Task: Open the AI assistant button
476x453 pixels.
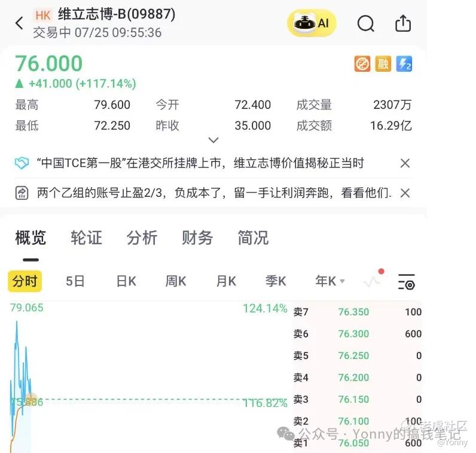Action: (312, 23)
